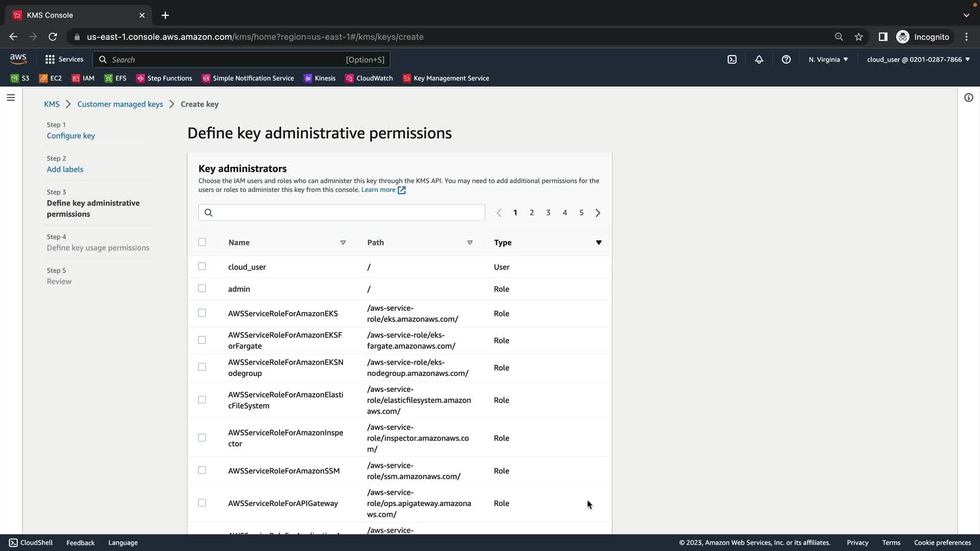Expand the hamburger side navigation menu
The image size is (980, 551).
(11, 97)
